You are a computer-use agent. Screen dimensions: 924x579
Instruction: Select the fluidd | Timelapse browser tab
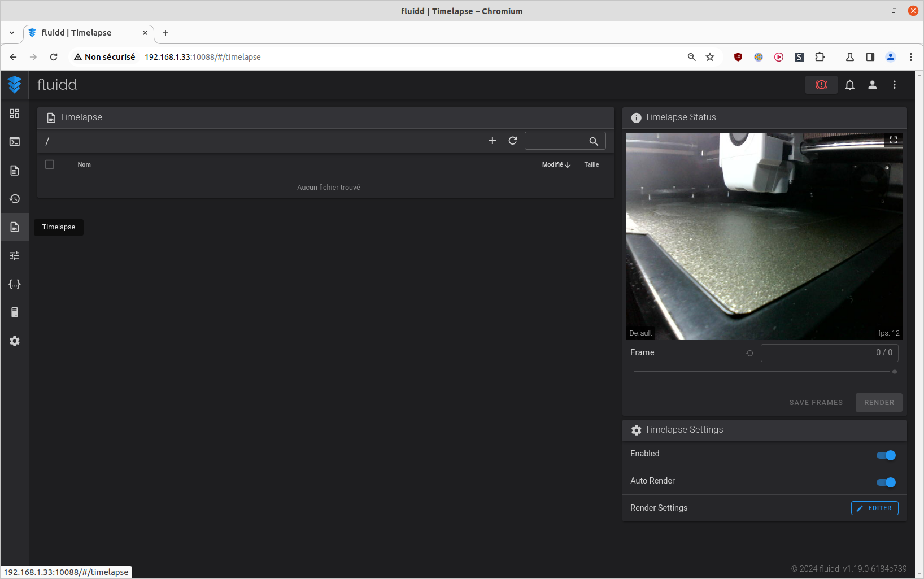[89, 33]
